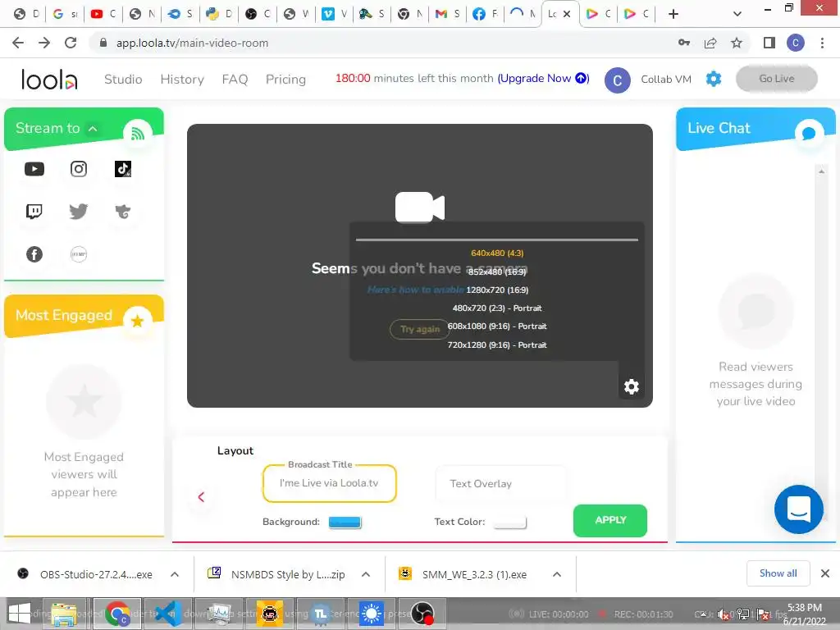Screen dimensions: 840x630
Task: Choose 852x480 (16:9) resolution
Action: (497, 272)
